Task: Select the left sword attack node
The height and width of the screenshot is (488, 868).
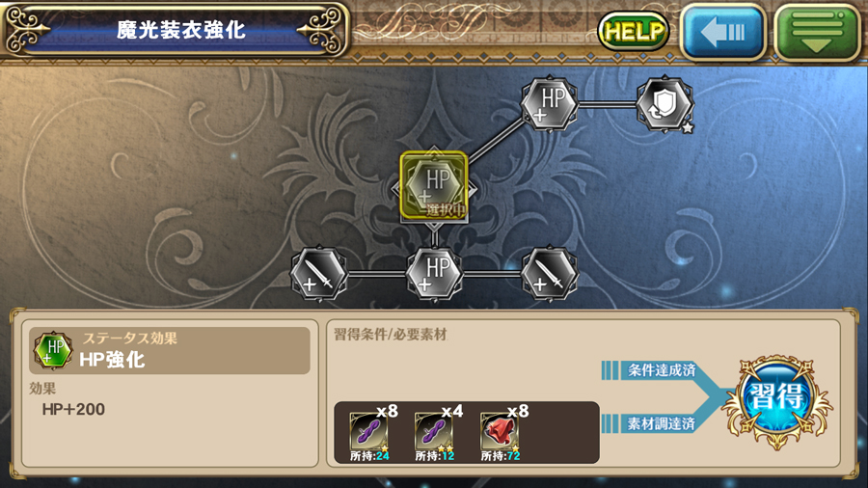Action: coord(319,274)
